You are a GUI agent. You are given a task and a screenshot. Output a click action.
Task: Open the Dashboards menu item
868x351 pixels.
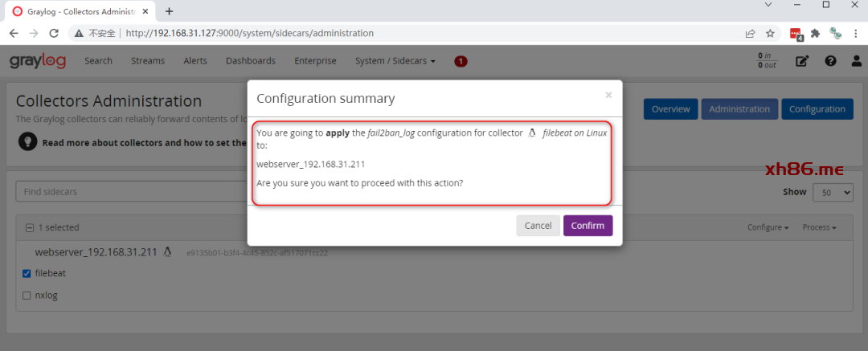point(250,61)
